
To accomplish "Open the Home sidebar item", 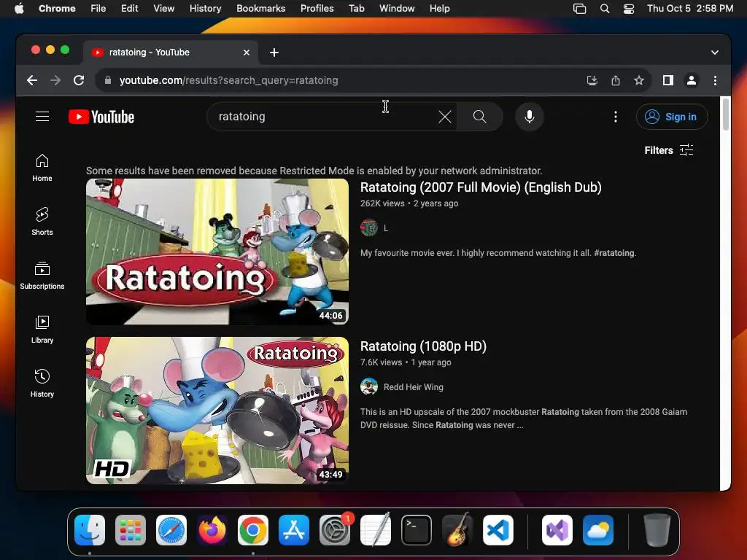I will click(42, 168).
